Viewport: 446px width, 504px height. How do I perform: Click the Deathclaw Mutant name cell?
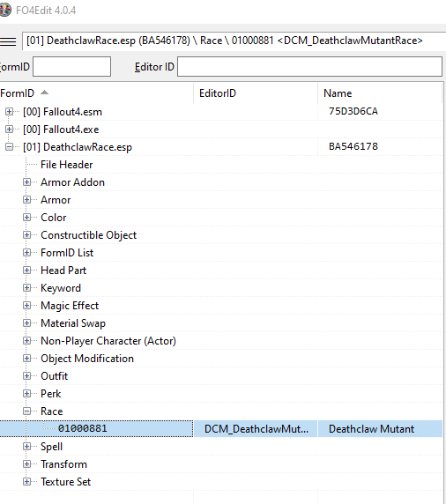pyautogui.click(x=380, y=429)
